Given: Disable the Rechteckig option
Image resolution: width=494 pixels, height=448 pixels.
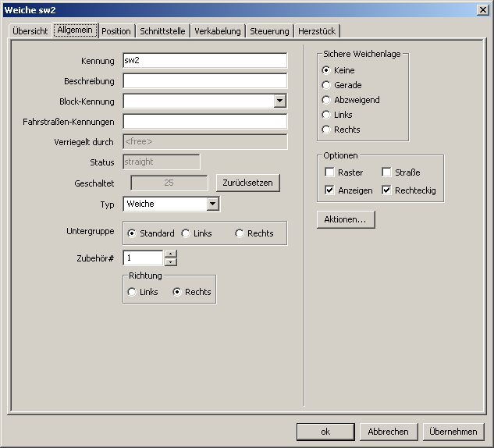Looking at the screenshot, I should pyautogui.click(x=386, y=190).
